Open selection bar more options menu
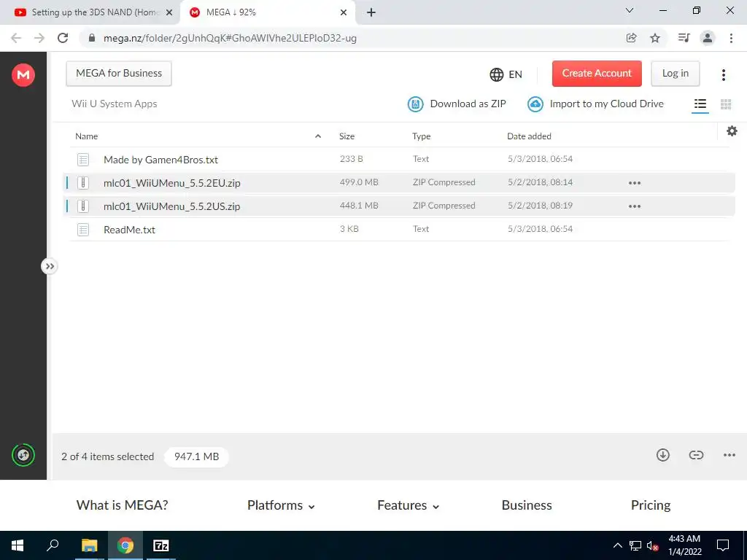The image size is (747, 560). 729,455
